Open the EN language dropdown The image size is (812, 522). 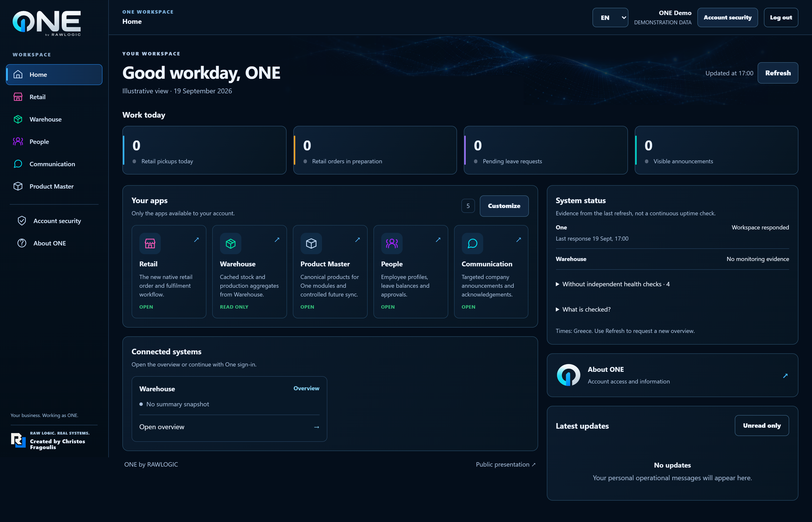tap(610, 18)
